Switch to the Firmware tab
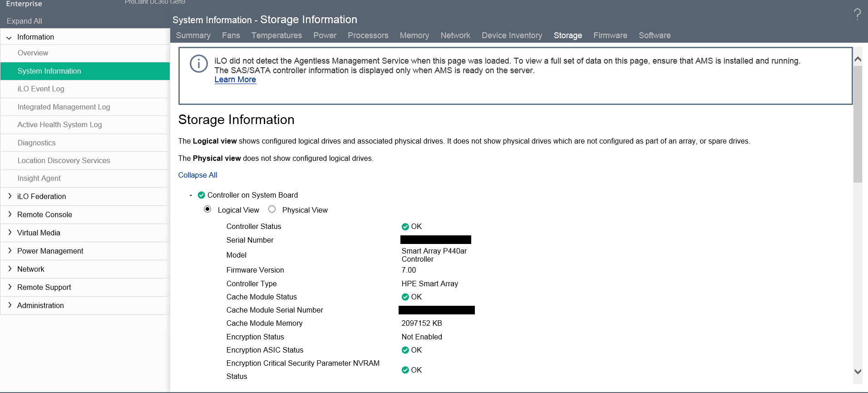This screenshot has width=868, height=393. pos(610,35)
